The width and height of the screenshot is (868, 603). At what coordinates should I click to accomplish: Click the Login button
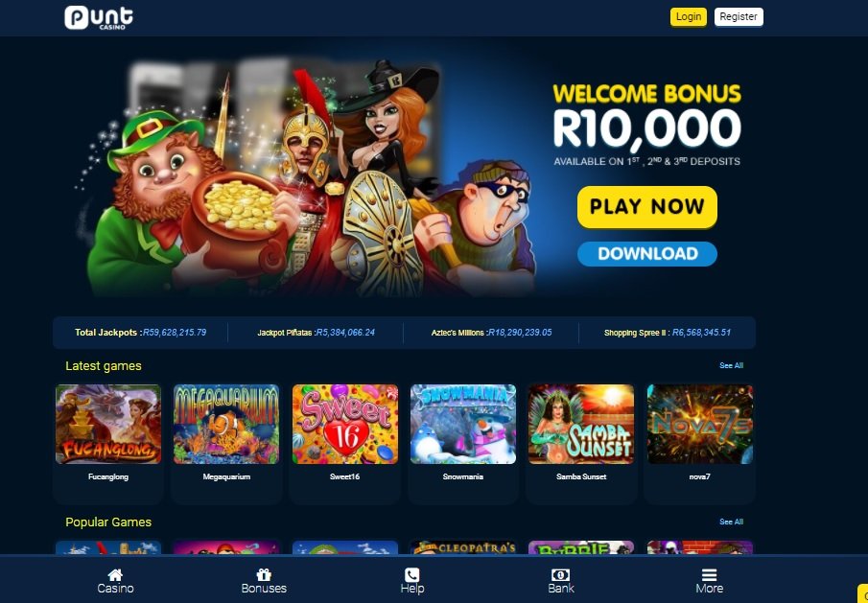pos(688,16)
